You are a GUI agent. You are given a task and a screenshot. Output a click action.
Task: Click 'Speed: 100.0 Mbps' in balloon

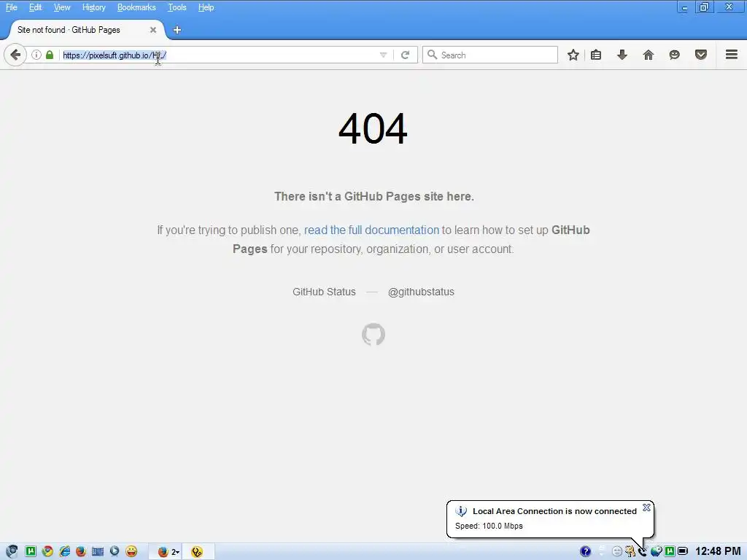click(489, 526)
